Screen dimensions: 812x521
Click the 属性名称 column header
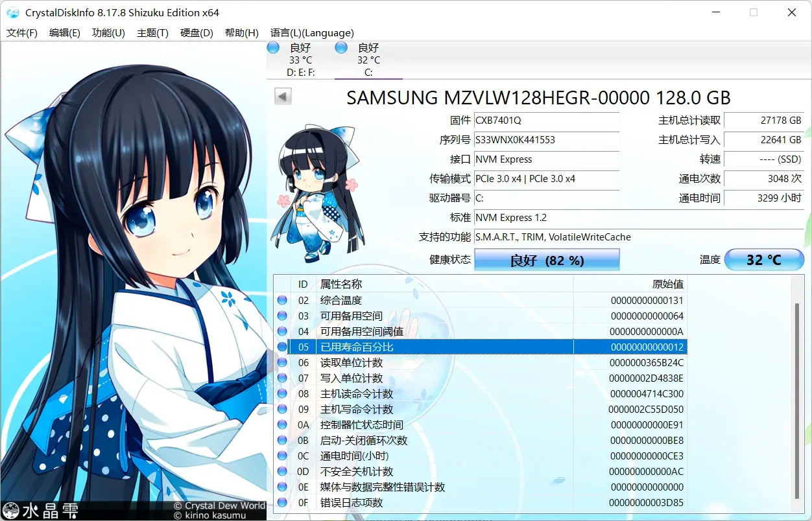point(444,284)
